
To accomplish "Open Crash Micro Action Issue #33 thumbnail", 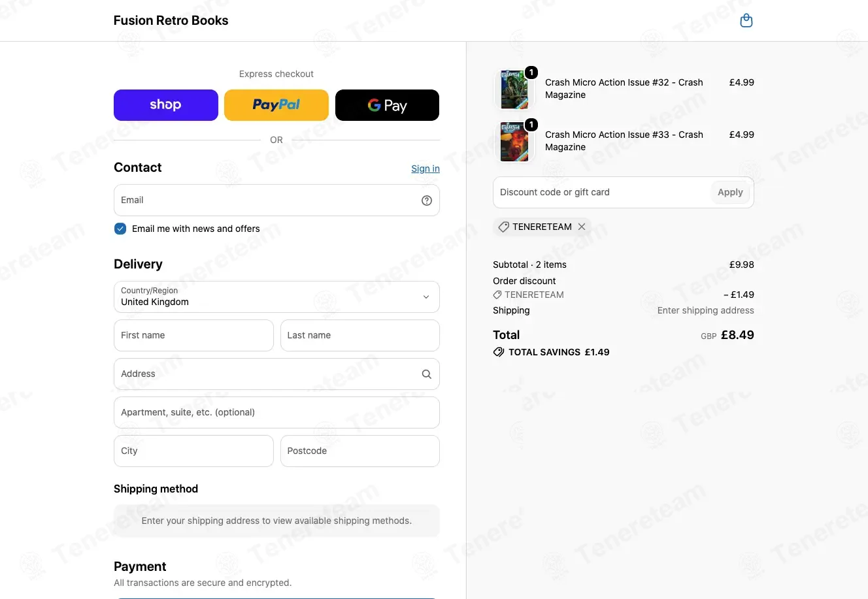I will (x=514, y=141).
